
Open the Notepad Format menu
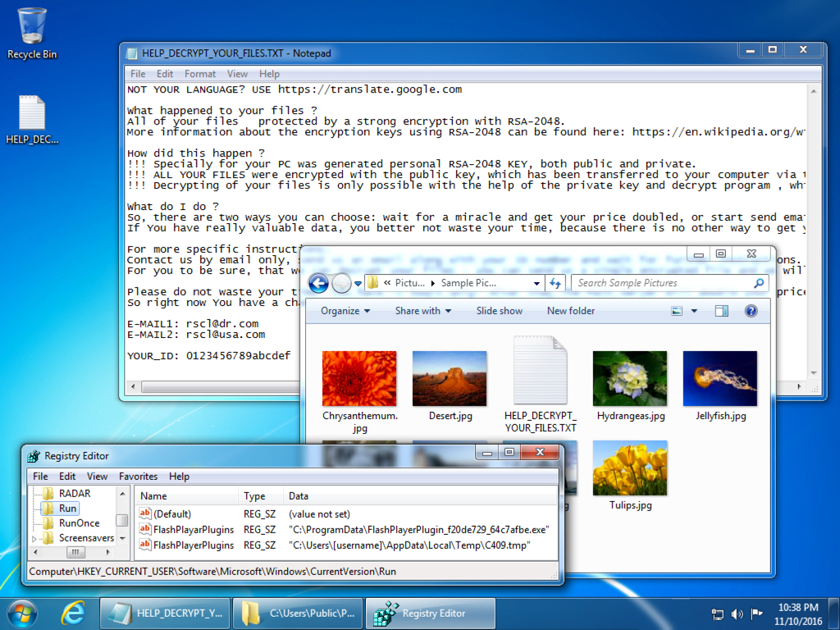pos(200,74)
